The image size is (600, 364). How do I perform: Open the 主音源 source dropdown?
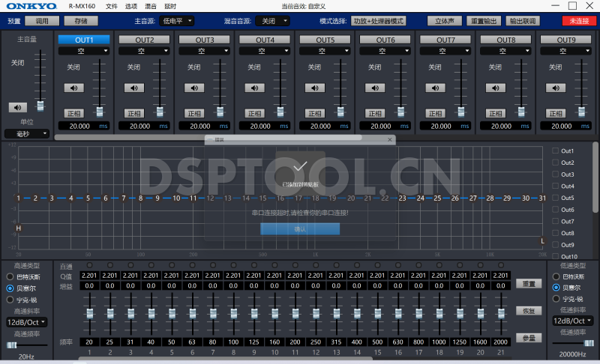[x=176, y=21]
